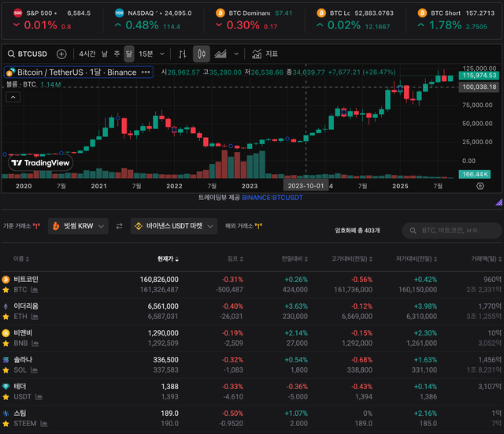Screen dimensions: 504x434
Task: Click the 비트코인 coin icon
Action: (6, 280)
